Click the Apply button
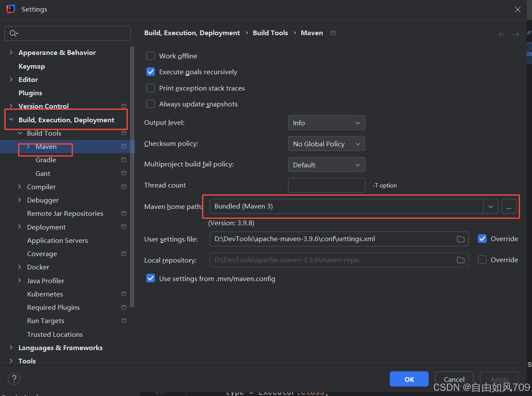This screenshot has height=396, width=532. tap(499, 379)
